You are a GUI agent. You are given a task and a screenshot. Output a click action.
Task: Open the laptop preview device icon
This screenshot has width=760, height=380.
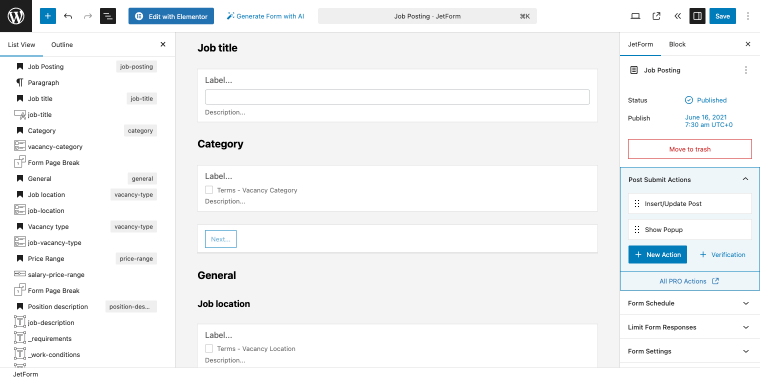(635, 16)
